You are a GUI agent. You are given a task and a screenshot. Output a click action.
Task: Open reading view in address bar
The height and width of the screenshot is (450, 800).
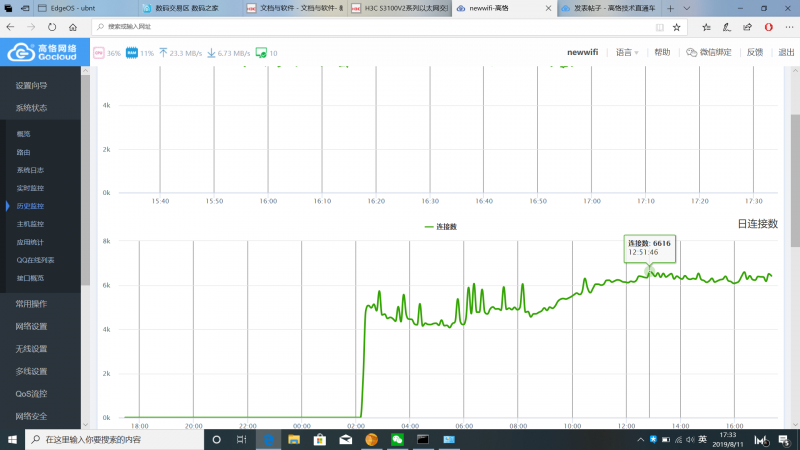(x=660, y=27)
